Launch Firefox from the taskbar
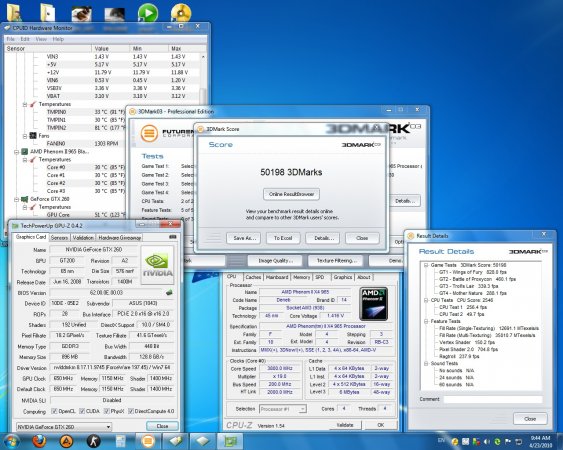 pos(39,441)
